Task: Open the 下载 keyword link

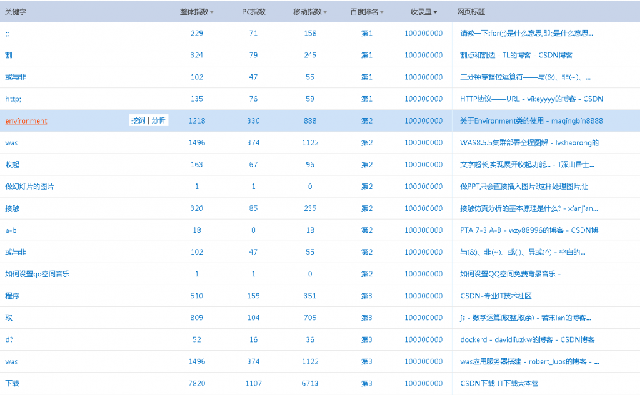Action: [x=12, y=383]
